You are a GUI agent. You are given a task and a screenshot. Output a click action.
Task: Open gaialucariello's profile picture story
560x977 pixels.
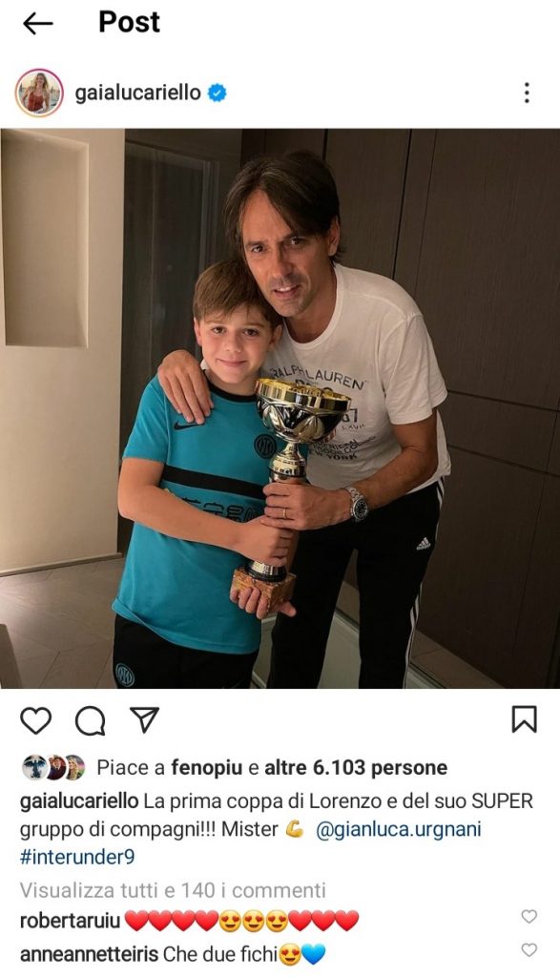39,93
